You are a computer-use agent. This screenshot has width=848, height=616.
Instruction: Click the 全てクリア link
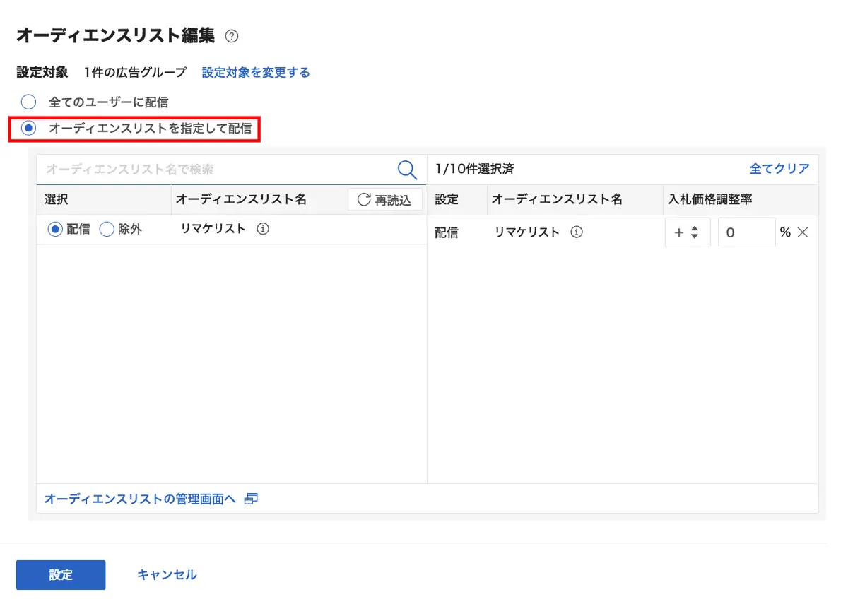tap(779, 169)
